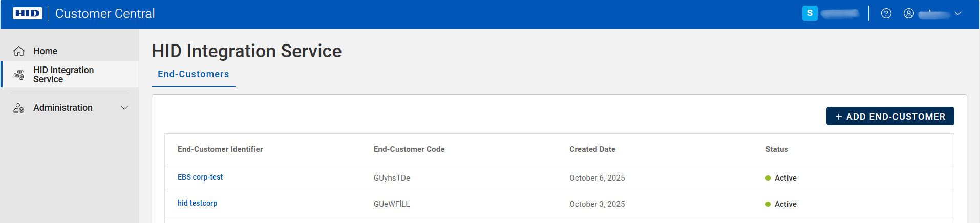Open the user account dropdown arrow
The image size is (980, 223).
(958, 14)
